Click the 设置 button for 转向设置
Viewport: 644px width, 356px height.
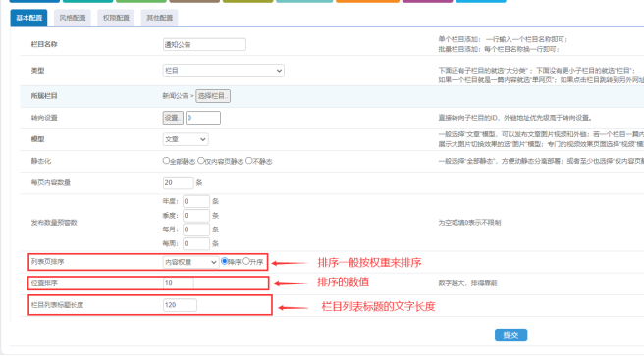pos(173,118)
